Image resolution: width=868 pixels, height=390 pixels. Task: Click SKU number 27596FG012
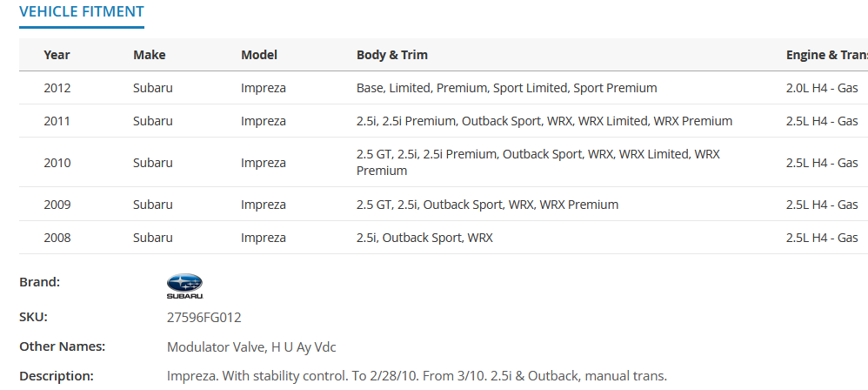(204, 318)
